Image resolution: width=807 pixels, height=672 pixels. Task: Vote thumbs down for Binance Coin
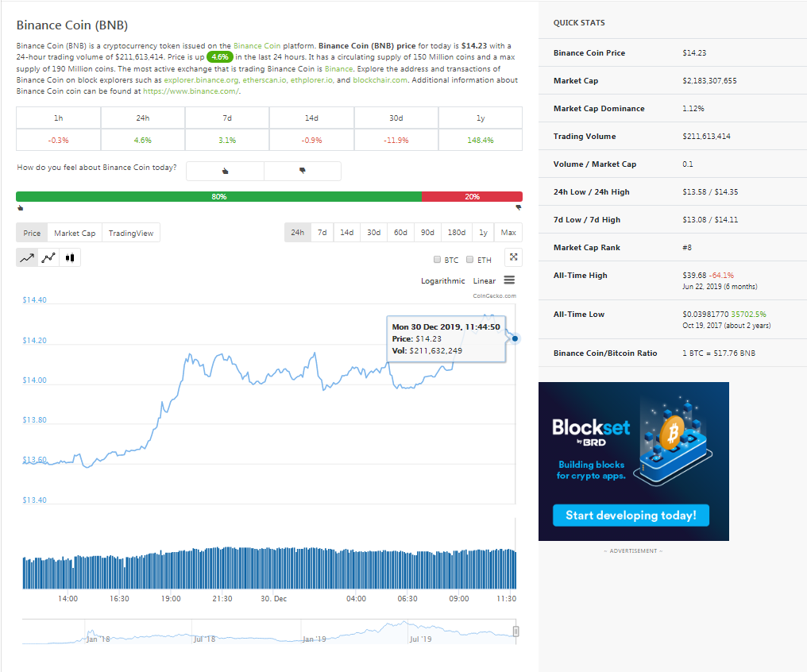tap(303, 171)
